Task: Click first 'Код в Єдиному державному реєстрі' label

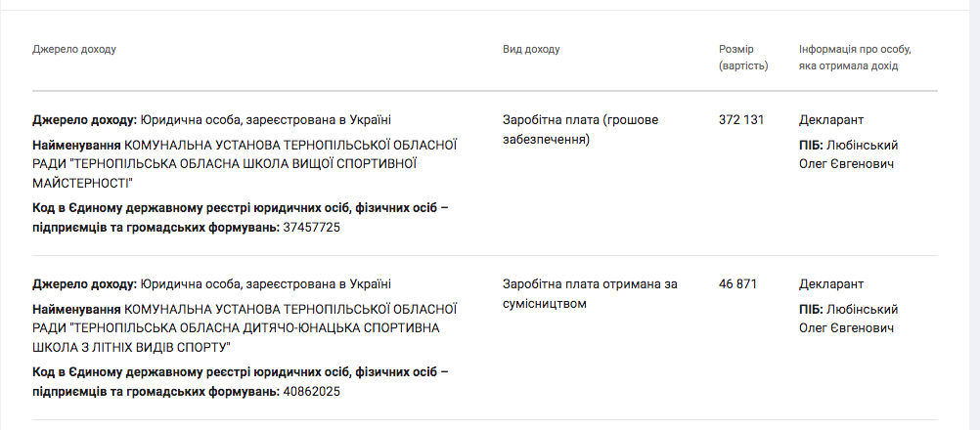Action: coord(240,208)
